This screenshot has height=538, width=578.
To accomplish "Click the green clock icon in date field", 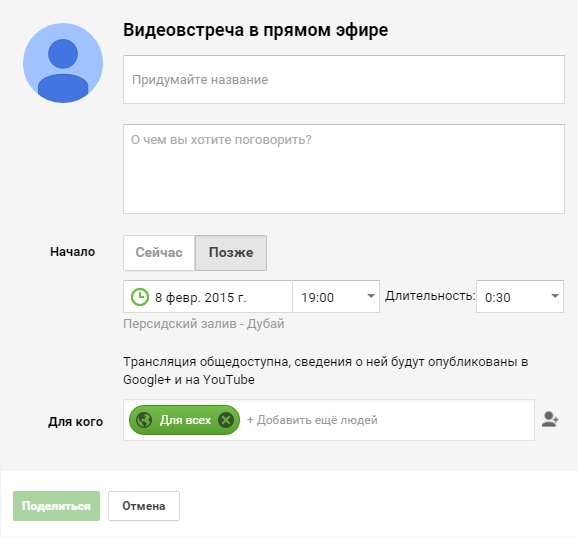I will pyautogui.click(x=140, y=297).
